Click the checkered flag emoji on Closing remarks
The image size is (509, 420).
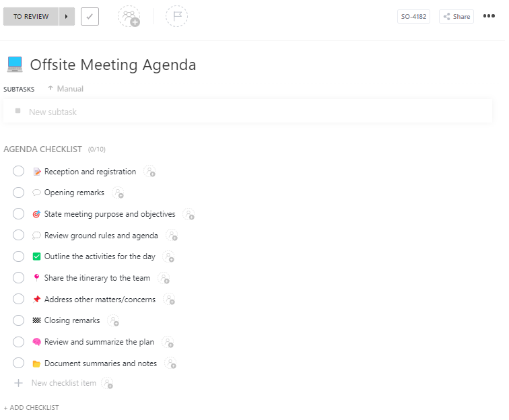36,320
